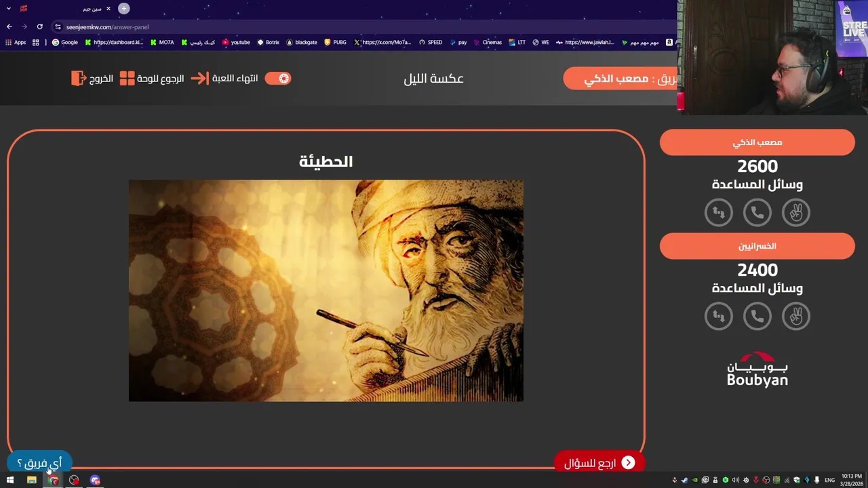
Task: Open the NVIDIA tray icon
Action: click(695, 480)
